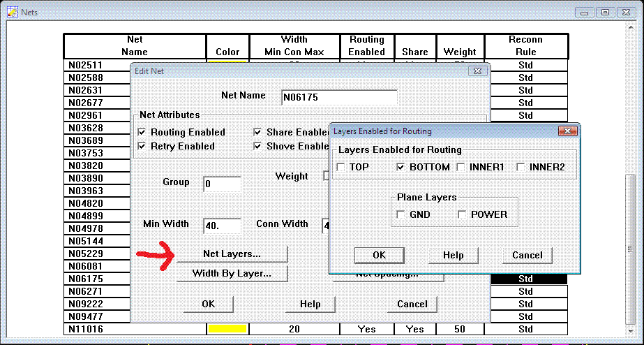Click the scrollbar down arrow in Nets window
The height and width of the screenshot is (345, 644).
[631, 330]
